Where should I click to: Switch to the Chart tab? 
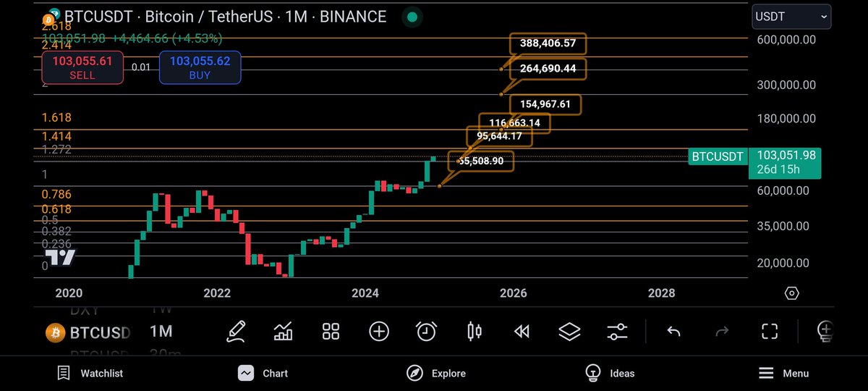[x=263, y=374]
